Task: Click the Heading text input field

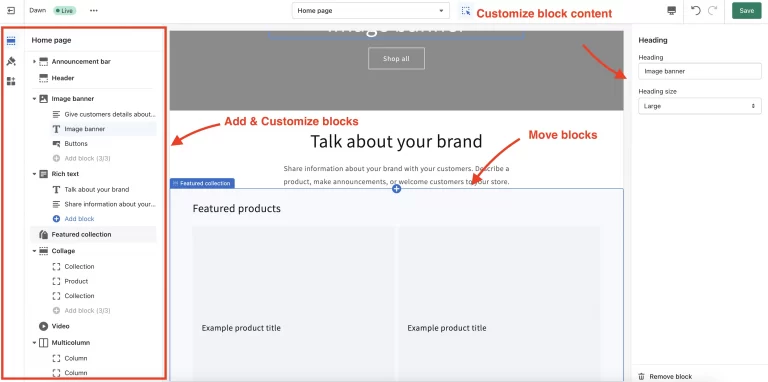Action: [699, 72]
